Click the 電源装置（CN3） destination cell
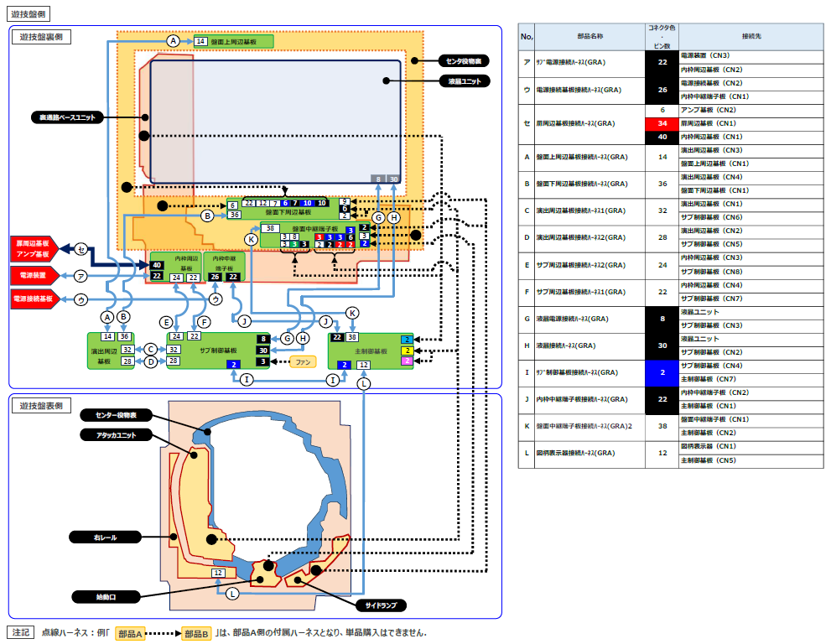Screen dimensions: 831x644 click(751, 56)
